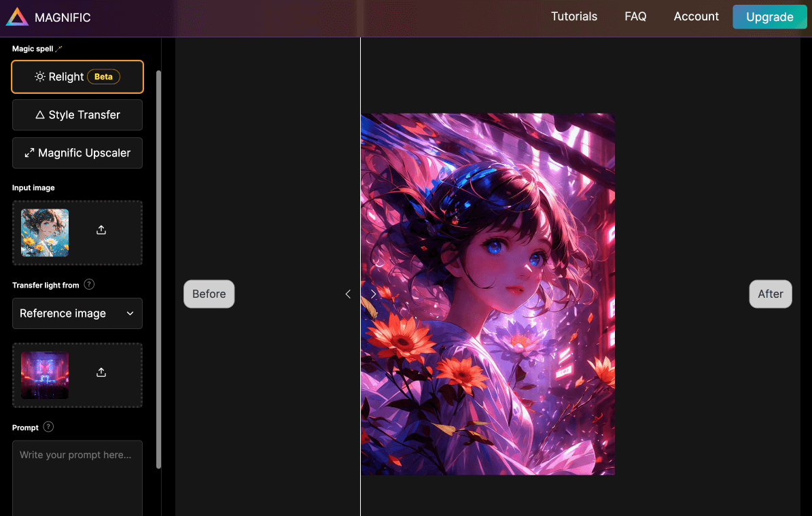Click inside the prompt text area

(77, 476)
